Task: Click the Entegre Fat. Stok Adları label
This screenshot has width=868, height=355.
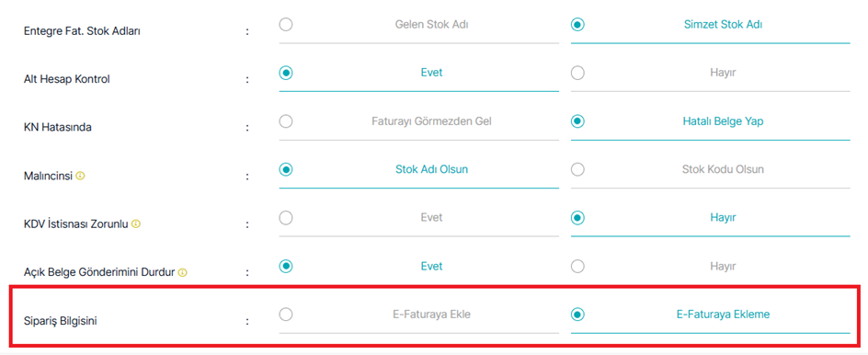Action: coord(82,31)
